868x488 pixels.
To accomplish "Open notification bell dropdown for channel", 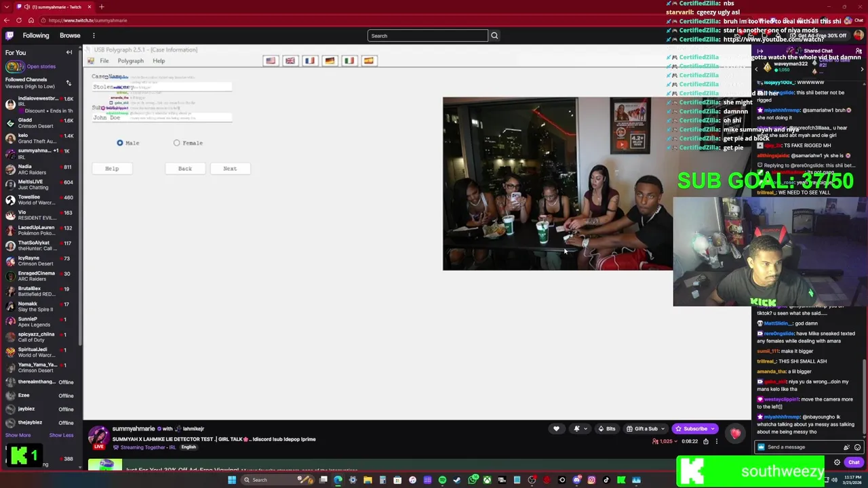I will [x=579, y=428].
